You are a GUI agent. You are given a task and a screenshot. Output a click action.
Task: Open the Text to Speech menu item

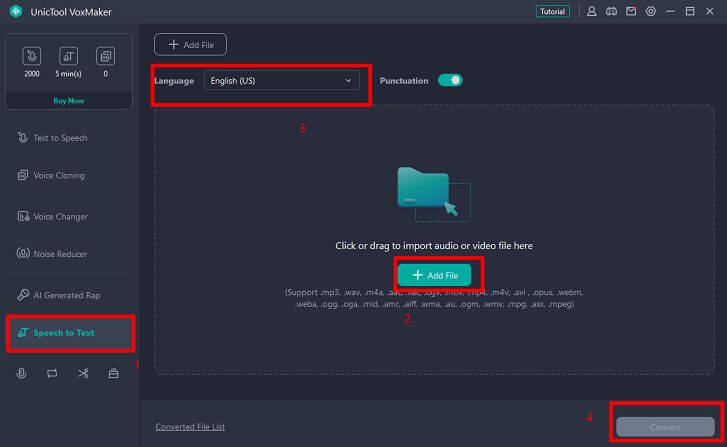coord(70,138)
